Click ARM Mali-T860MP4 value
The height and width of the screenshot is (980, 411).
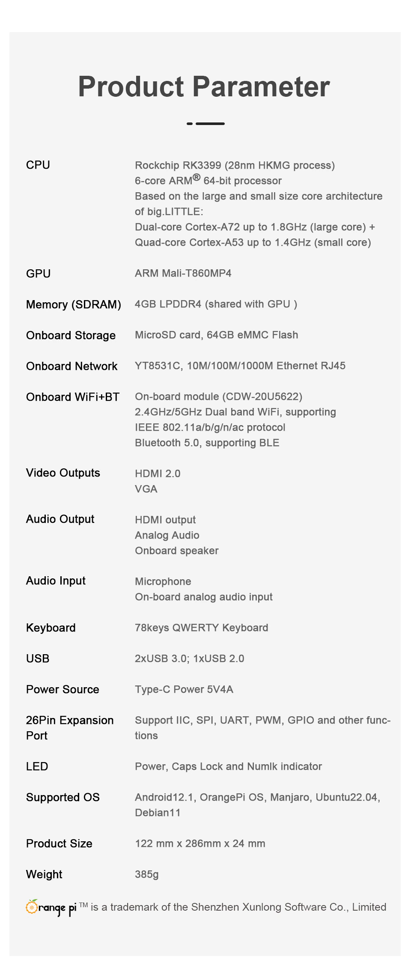click(x=183, y=273)
